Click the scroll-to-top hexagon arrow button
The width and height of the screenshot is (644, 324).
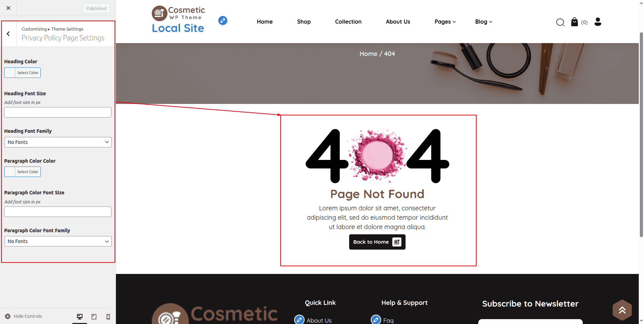coord(622,310)
